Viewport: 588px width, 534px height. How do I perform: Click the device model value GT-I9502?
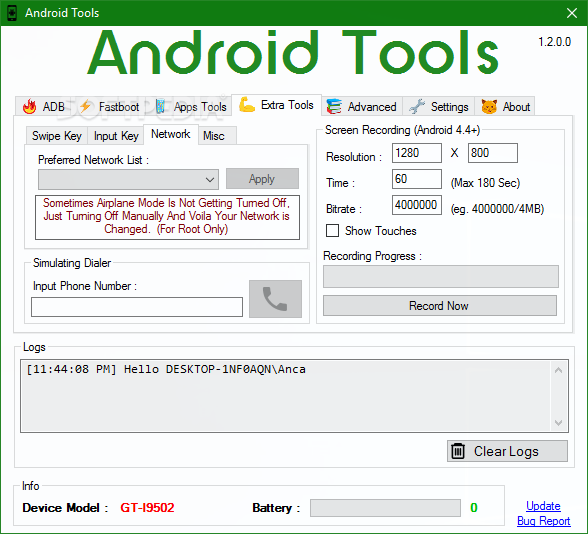tap(147, 508)
